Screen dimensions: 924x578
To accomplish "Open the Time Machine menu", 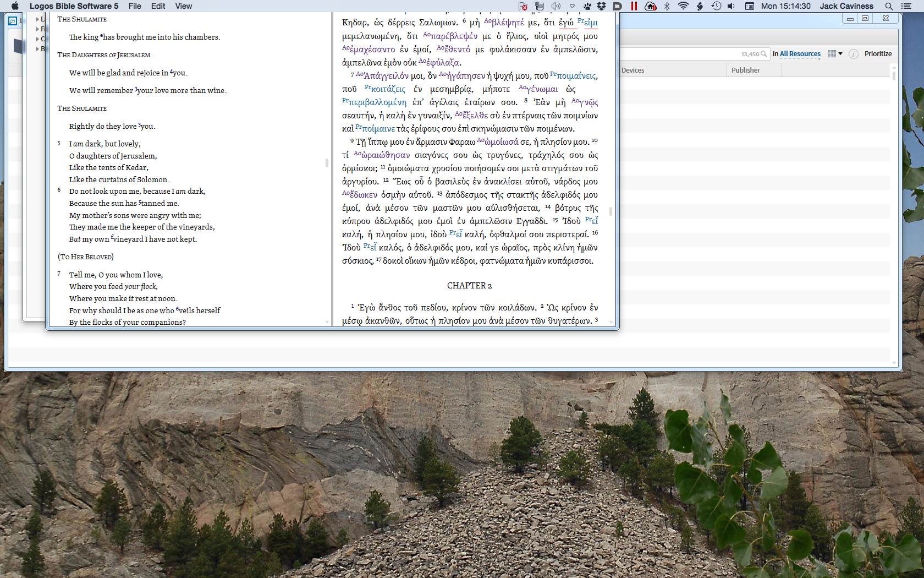I will 716,6.
